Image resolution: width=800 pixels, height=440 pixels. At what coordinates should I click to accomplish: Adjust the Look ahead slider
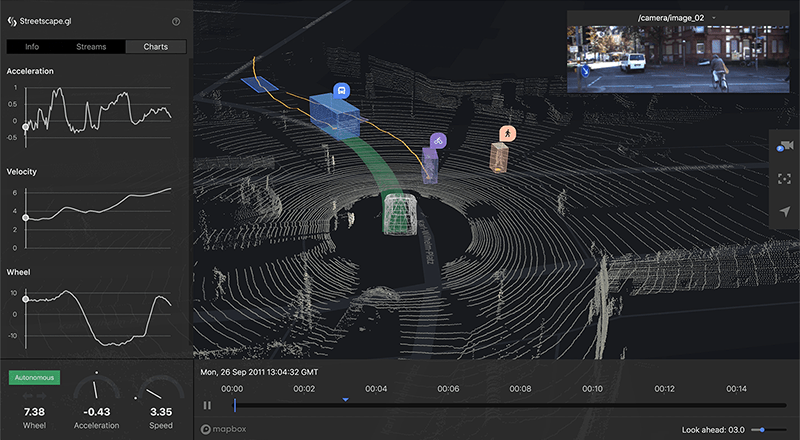click(x=768, y=430)
